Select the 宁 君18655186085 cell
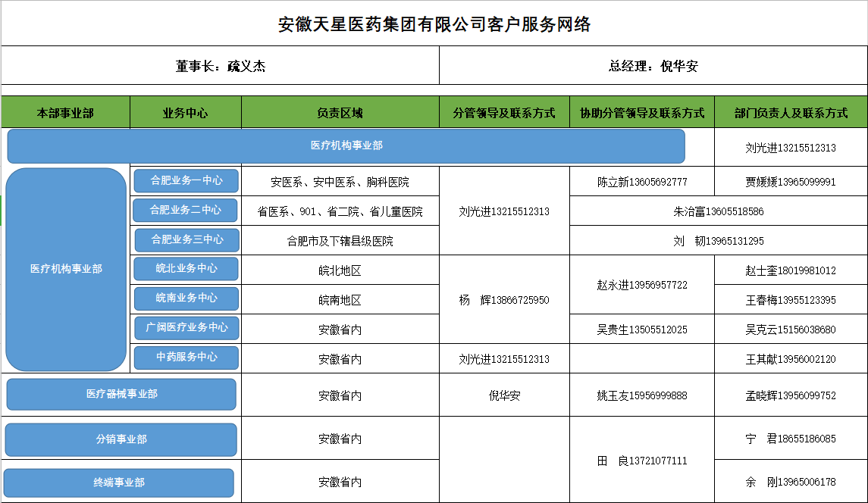The height and width of the screenshot is (503, 868). (791, 439)
